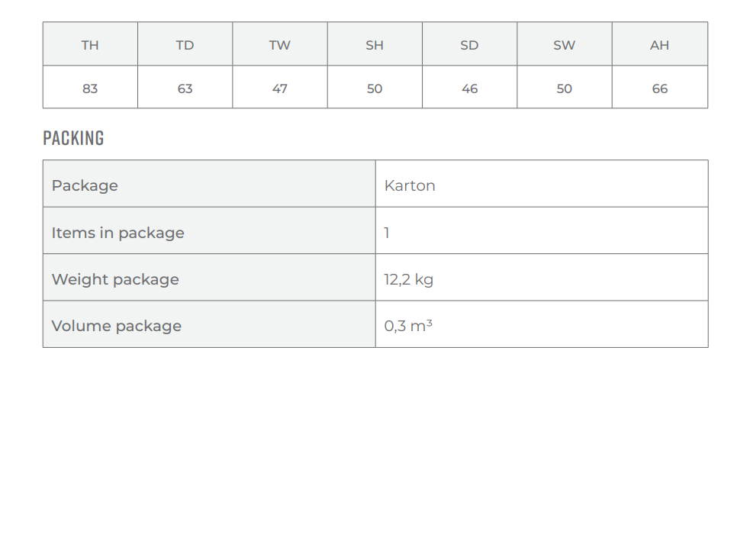The height and width of the screenshot is (560, 750).
Task: Select the 0,3 m³ volume value
Action: coord(408,326)
